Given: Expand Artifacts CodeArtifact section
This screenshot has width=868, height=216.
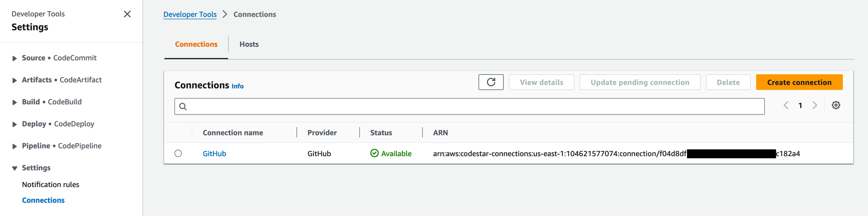Looking at the screenshot, I should click(15, 80).
